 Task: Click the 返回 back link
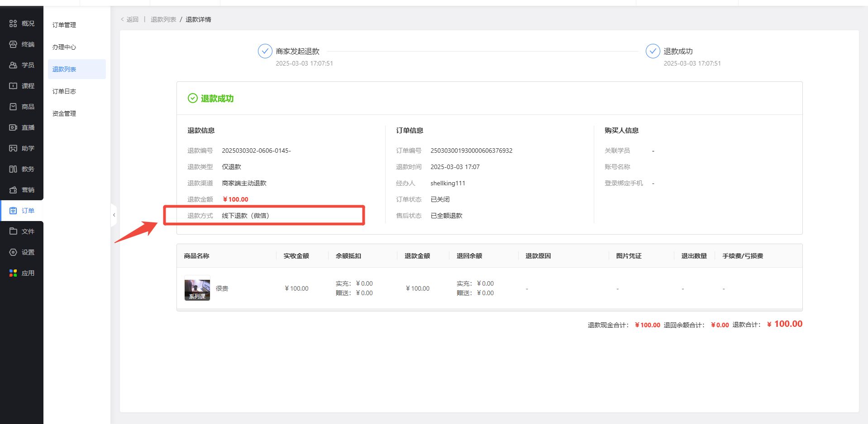pos(130,19)
